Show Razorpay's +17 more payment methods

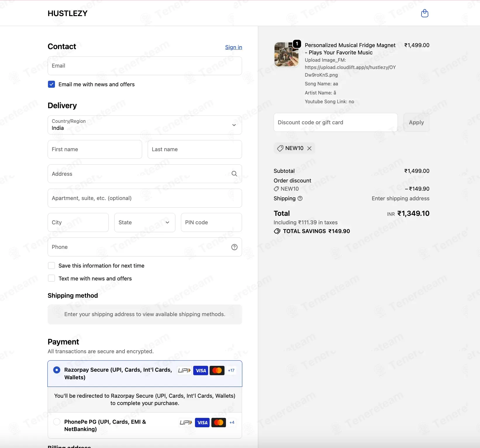coord(231,371)
